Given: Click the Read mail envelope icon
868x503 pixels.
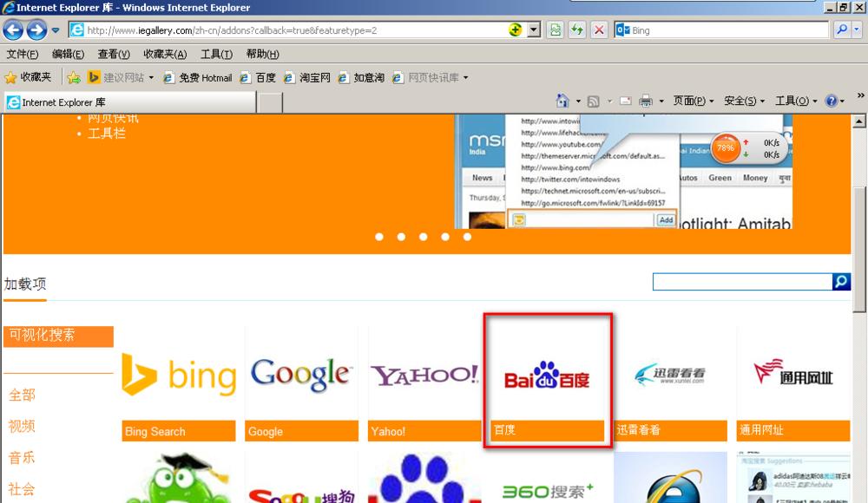Looking at the screenshot, I should tap(626, 101).
